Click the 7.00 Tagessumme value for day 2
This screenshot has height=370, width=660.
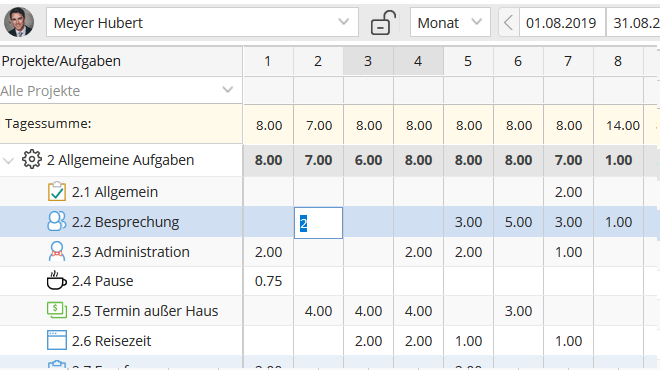[x=319, y=125]
